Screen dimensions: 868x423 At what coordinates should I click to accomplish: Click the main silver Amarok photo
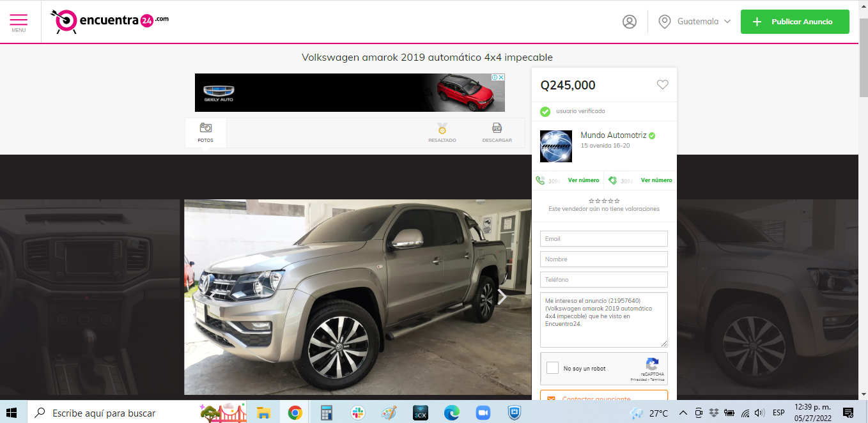358,296
